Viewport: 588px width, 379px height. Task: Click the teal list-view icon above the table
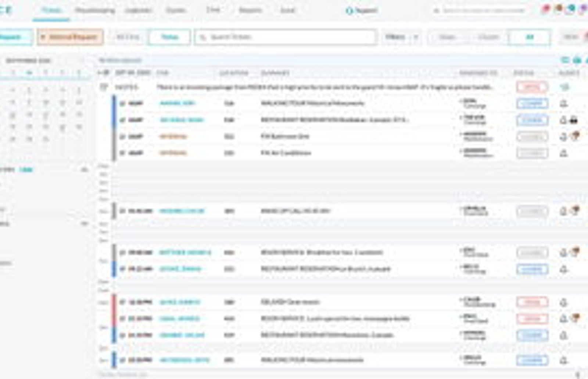[x=565, y=60]
